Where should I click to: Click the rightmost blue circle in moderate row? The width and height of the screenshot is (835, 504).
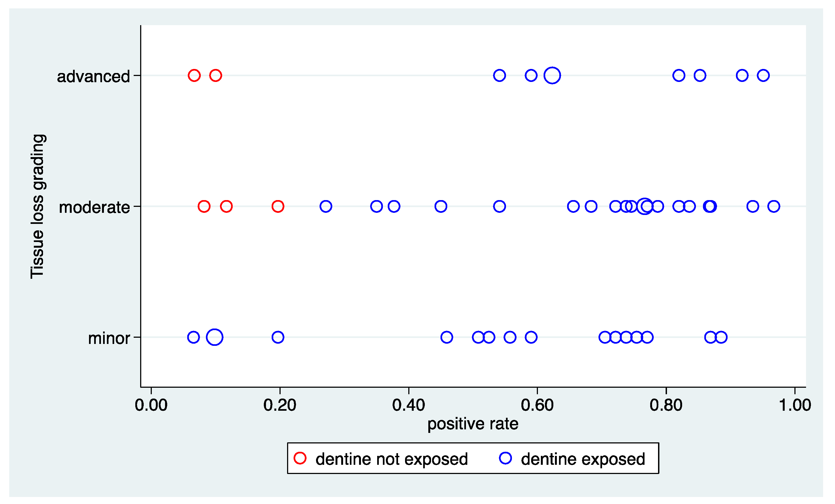(774, 206)
